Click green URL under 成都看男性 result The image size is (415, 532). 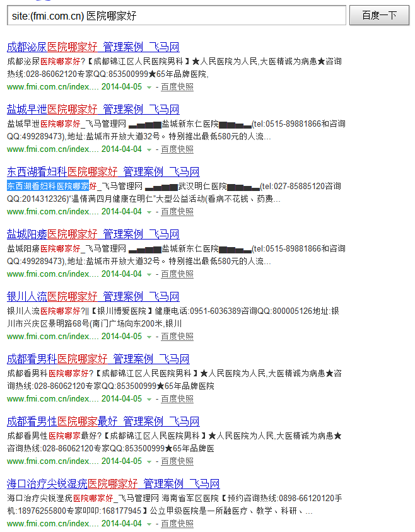click(x=52, y=461)
